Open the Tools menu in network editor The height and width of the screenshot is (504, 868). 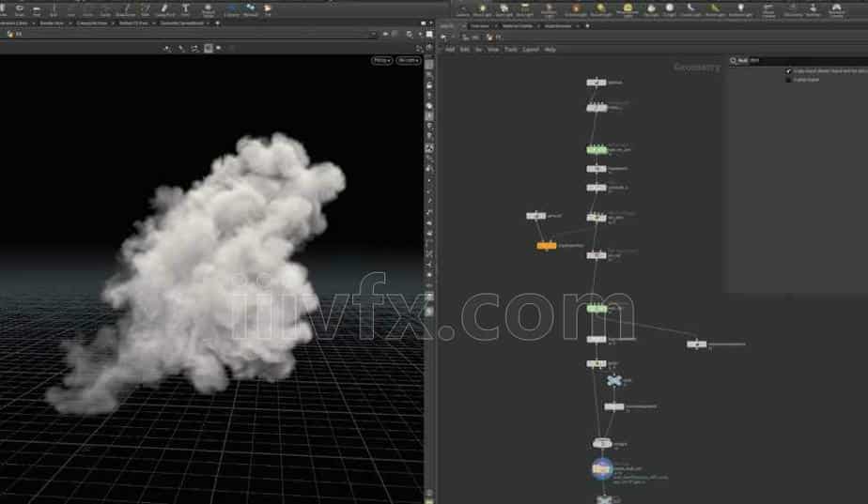tap(511, 49)
